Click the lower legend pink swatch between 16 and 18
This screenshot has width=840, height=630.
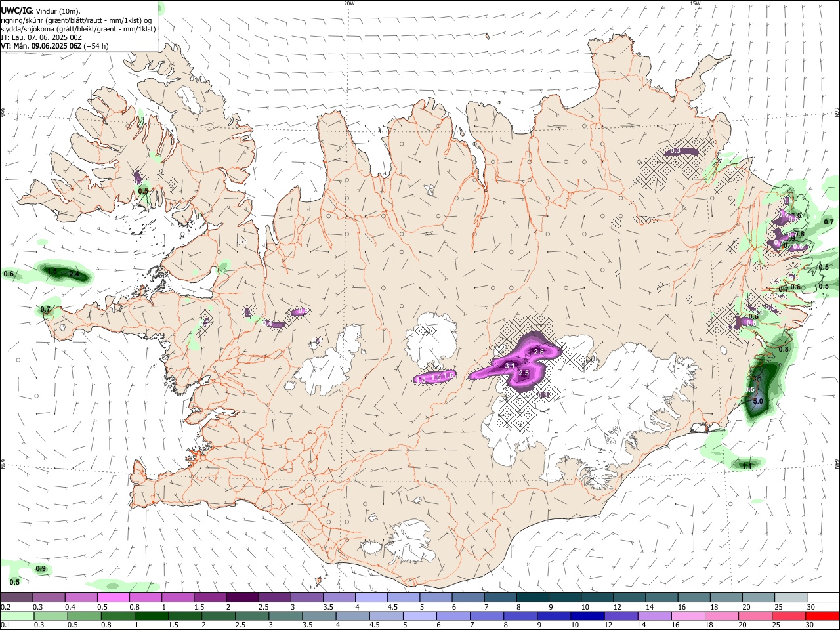coord(689,616)
